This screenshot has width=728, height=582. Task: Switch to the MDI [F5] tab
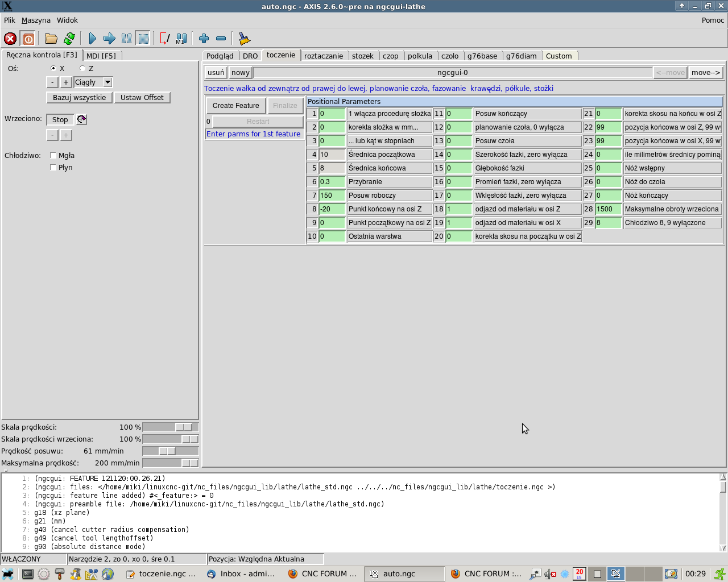[x=101, y=56]
